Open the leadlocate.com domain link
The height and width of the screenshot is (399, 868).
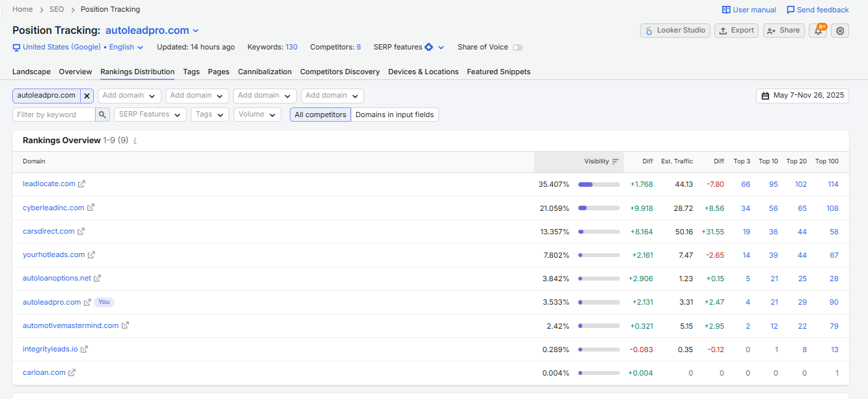tap(49, 184)
